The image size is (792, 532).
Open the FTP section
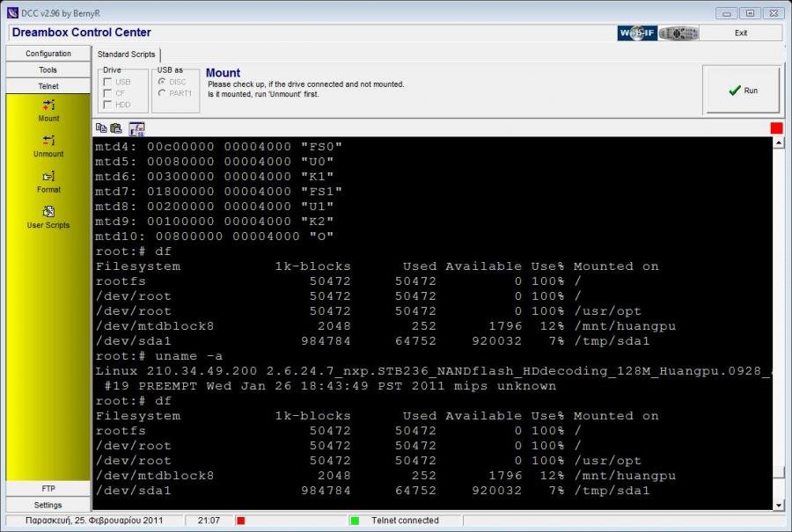48,489
